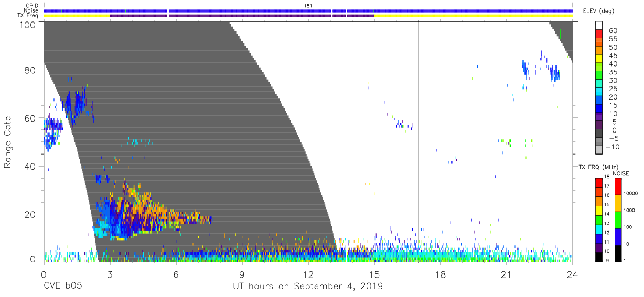
Task: Click the 24 tick on UT hours axis
Action: tap(572, 274)
